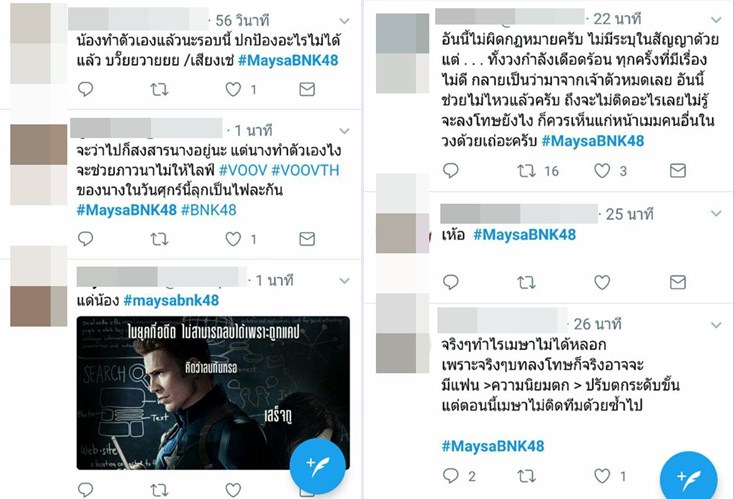
Task: Reply to the 56 วินาที tweet
Action: pos(85,89)
